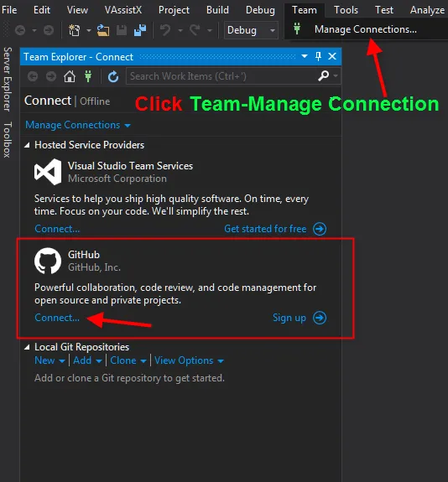Screen dimensions: 448x482
Task: Click the Undo arrow icon
Action: (165, 30)
